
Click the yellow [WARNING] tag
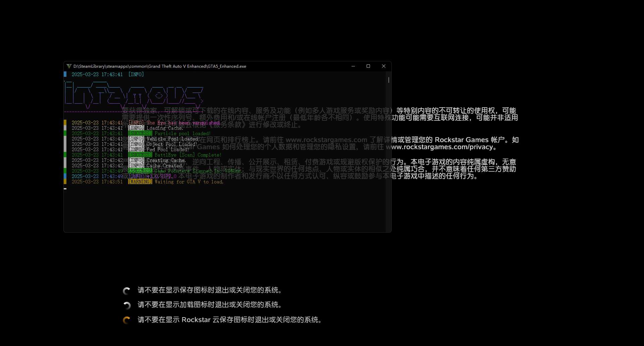tap(140, 181)
